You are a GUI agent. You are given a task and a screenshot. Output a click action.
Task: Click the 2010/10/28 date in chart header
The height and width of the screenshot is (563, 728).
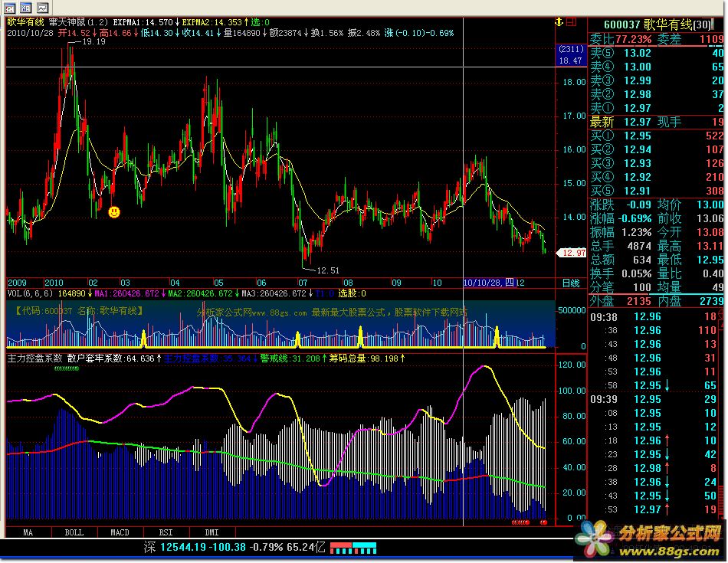(30, 33)
